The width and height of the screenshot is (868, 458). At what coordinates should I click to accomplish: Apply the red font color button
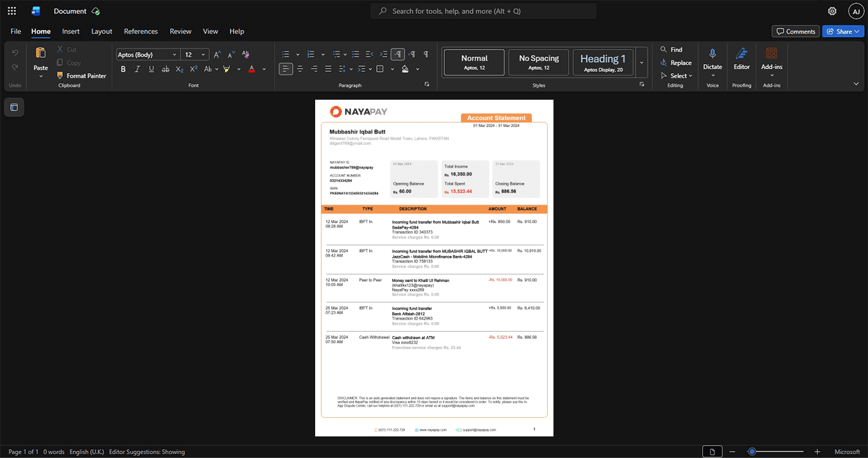point(252,69)
